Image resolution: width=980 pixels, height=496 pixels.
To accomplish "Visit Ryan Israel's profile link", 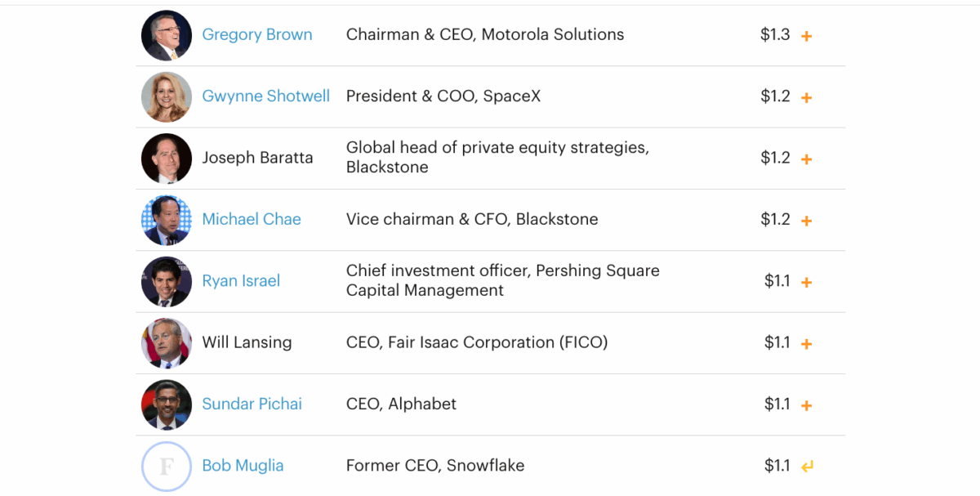I will click(241, 281).
